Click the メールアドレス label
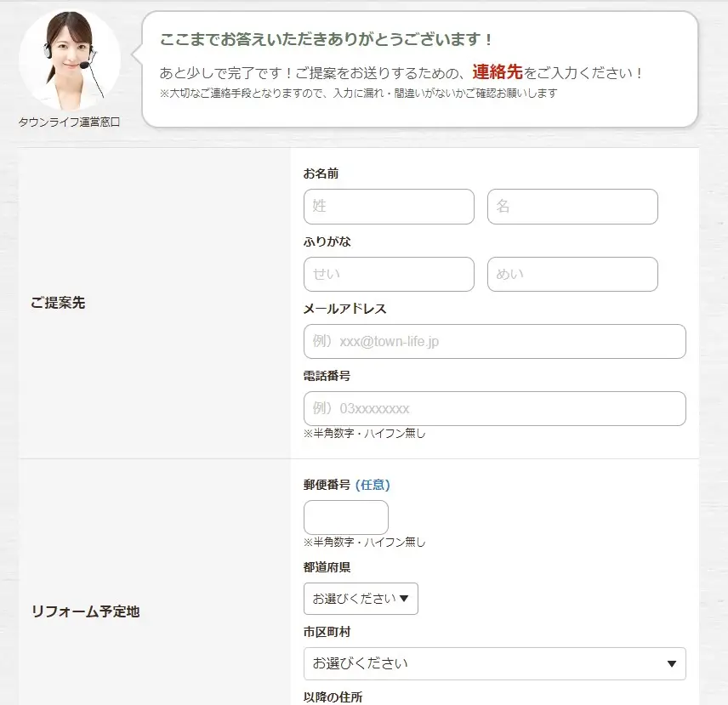 [344, 309]
